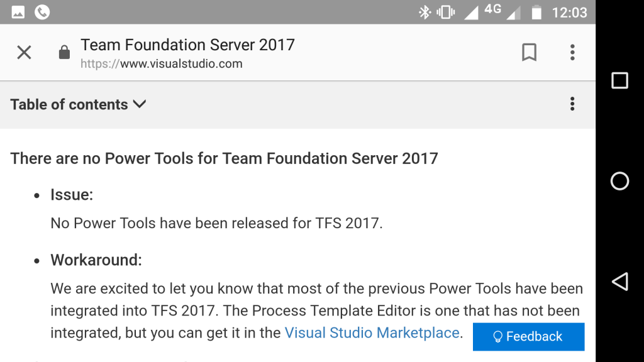Open the browser three-dot overflow menu
The image size is (644, 362).
coord(572,52)
